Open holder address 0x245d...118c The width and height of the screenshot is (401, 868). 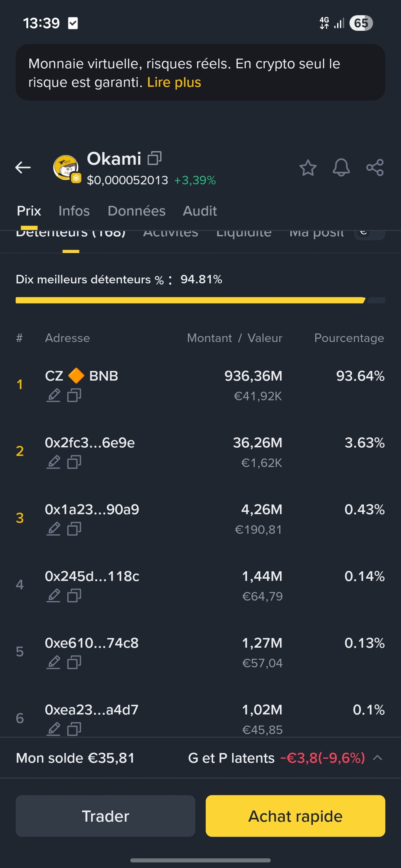coord(92,576)
